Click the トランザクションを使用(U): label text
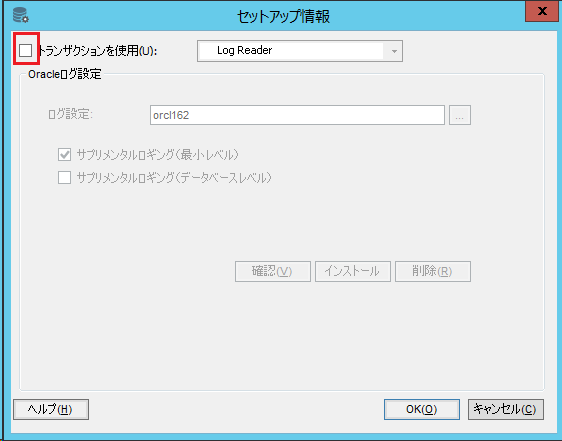562x441 pixels. pos(97,51)
